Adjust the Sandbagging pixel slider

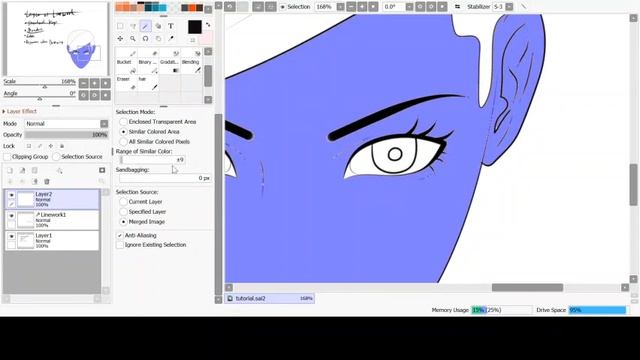point(165,178)
